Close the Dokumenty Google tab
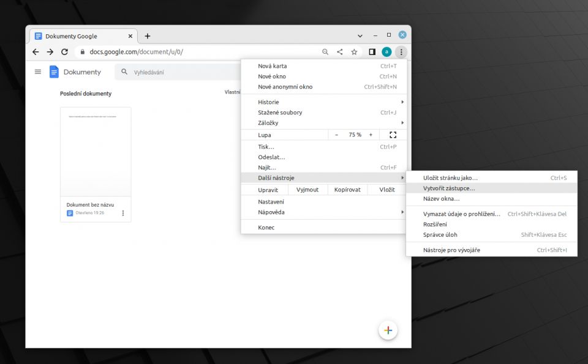588x364 pixels. [x=130, y=36]
